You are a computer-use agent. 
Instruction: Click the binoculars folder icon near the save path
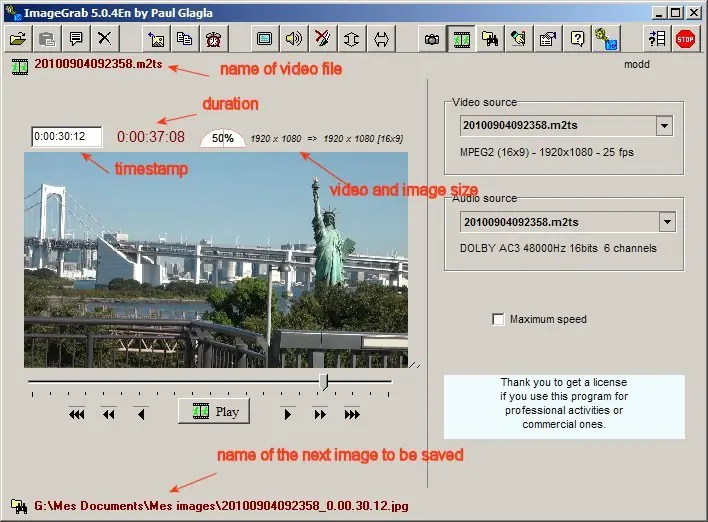(19, 506)
